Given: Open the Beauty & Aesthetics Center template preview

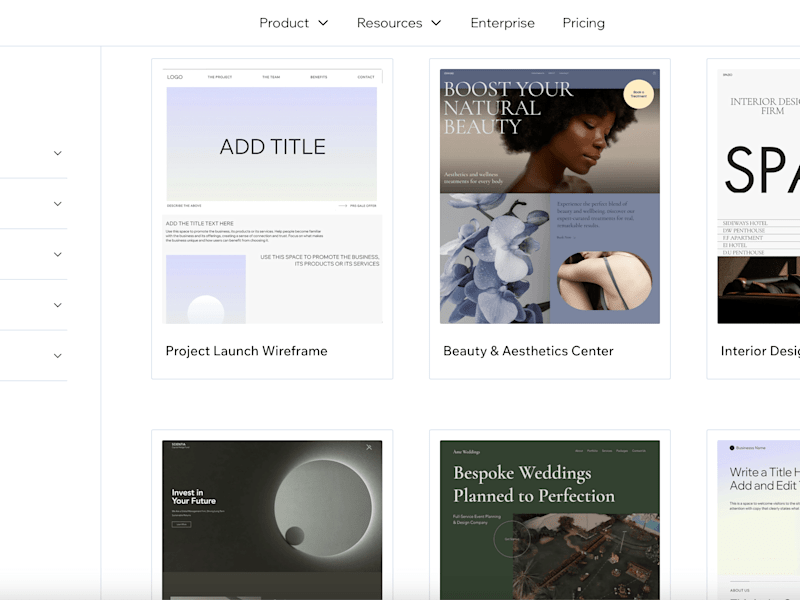Looking at the screenshot, I should coord(549,196).
